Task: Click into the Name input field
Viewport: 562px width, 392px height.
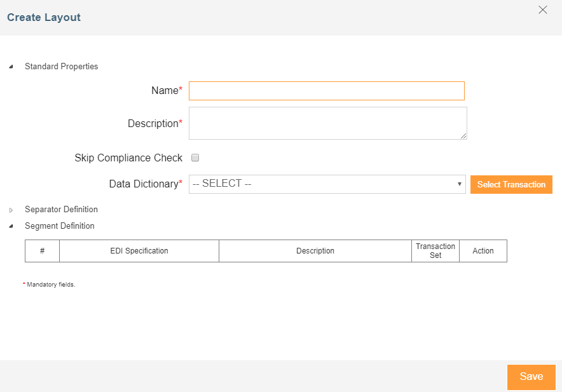Action: coord(327,91)
